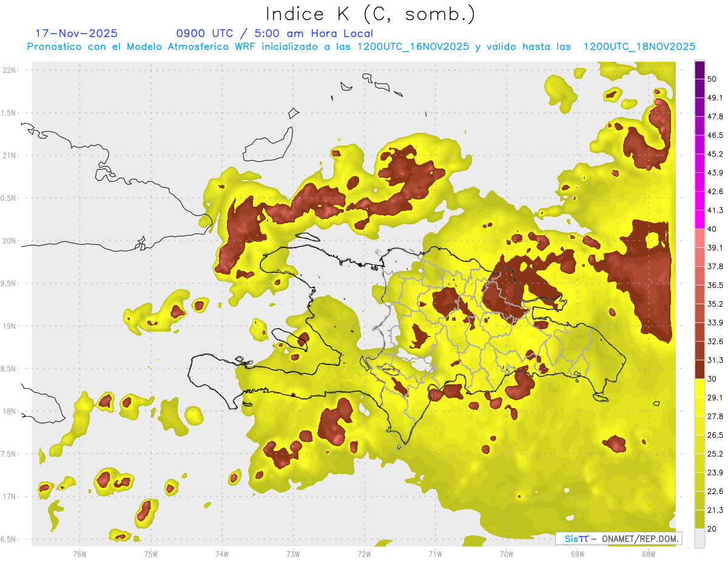Image resolution: width=728 pixels, height=562 pixels.
Task: Click the "43.9" colorbar label
Action: 715,173
